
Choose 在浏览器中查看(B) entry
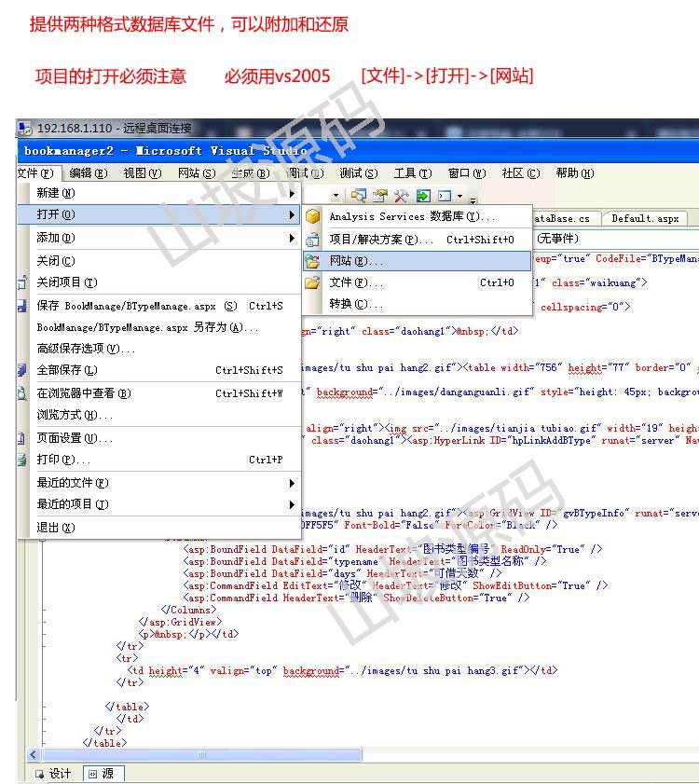coord(159,393)
